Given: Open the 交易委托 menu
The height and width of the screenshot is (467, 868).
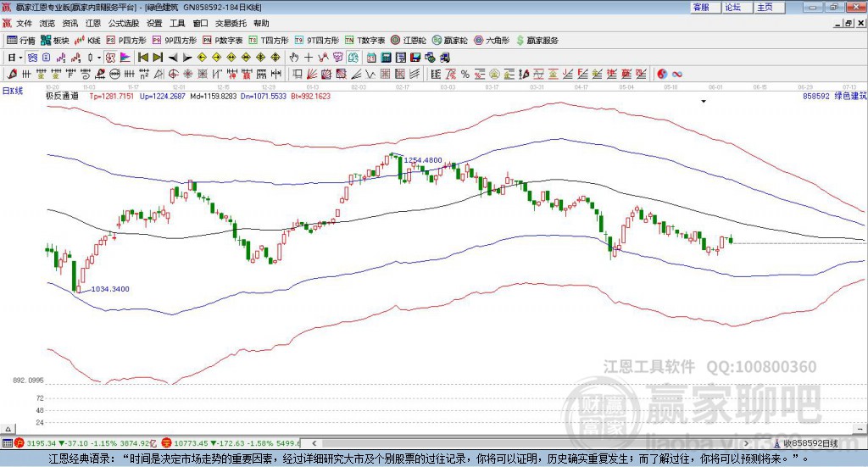Looking at the screenshot, I should 231,23.
